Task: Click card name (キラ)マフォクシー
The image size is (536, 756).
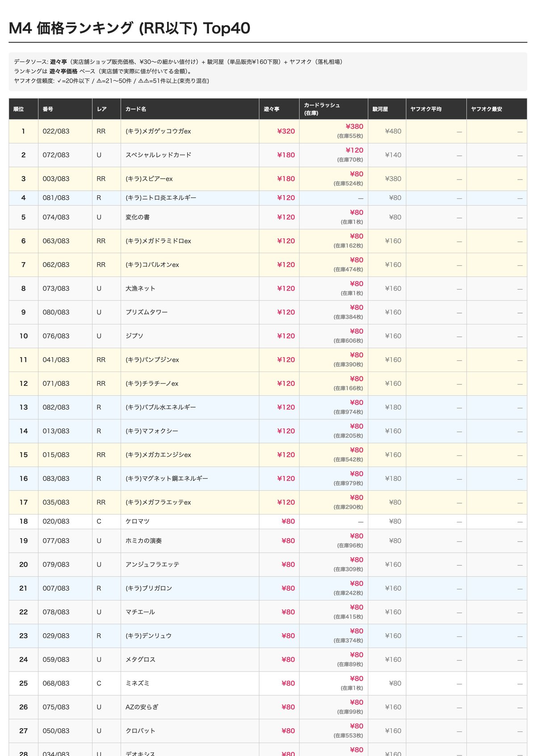Action: click(x=152, y=431)
